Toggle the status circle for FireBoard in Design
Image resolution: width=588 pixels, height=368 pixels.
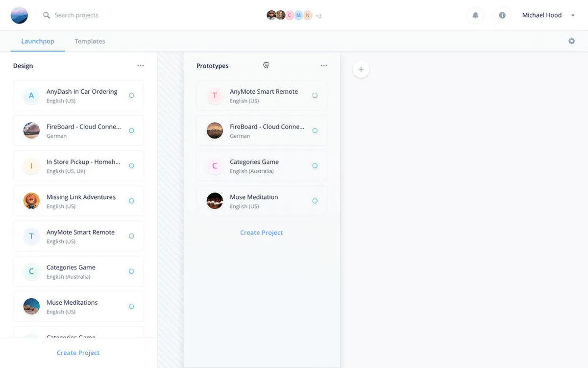pos(131,131)
